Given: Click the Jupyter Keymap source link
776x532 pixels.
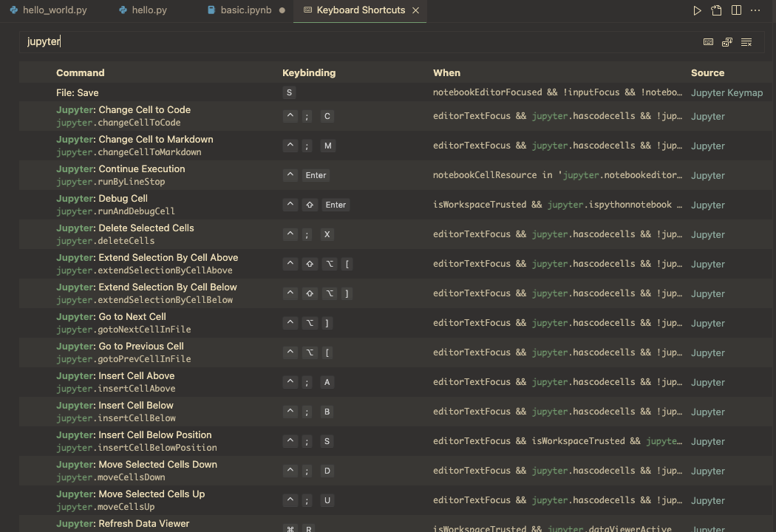Looking at the screenshot, I should pyautogui.click(x=726, y=93).
